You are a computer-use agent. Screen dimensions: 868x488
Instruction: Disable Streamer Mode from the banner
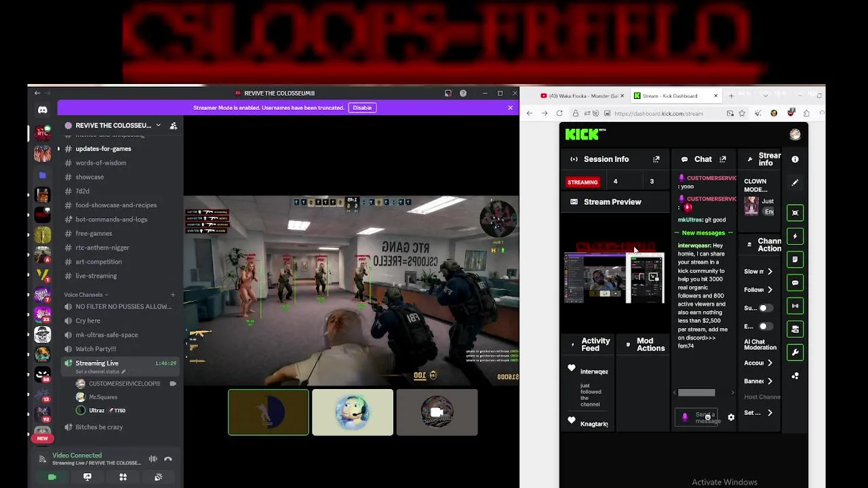pyautogui.click(x=362, y=108)
